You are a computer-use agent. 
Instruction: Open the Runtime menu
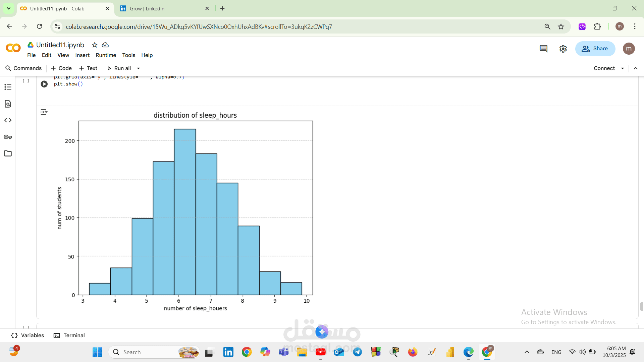tap(106, 55)
